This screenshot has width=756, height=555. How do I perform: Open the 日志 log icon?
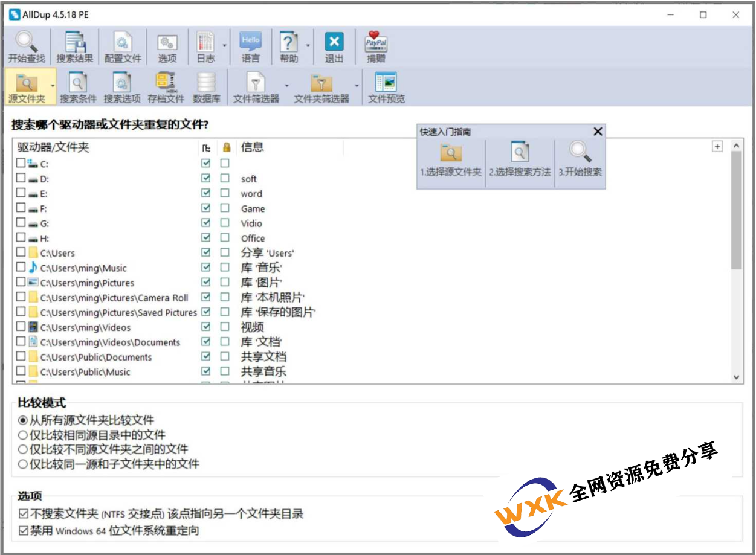coord(205,47)
